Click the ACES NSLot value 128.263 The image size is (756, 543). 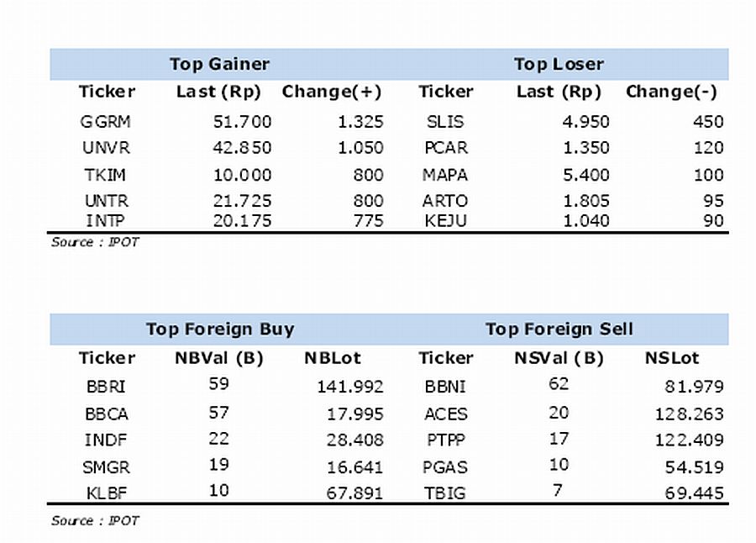689,414
